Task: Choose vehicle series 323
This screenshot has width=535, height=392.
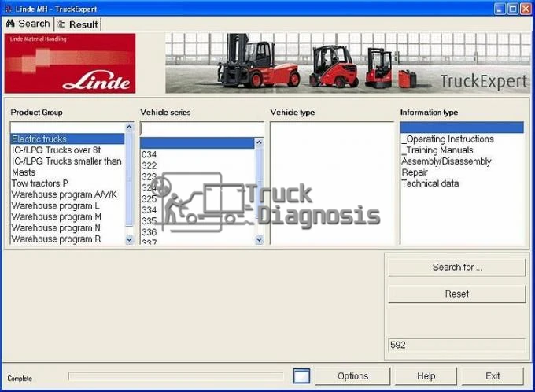Action: tap(197, 176)
